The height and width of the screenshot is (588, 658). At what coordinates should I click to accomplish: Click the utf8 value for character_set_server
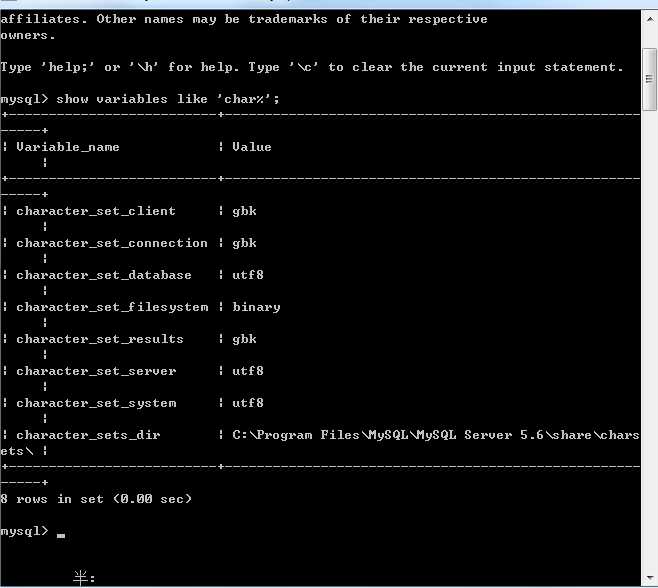pyautogui.click(x=248, y=371)
